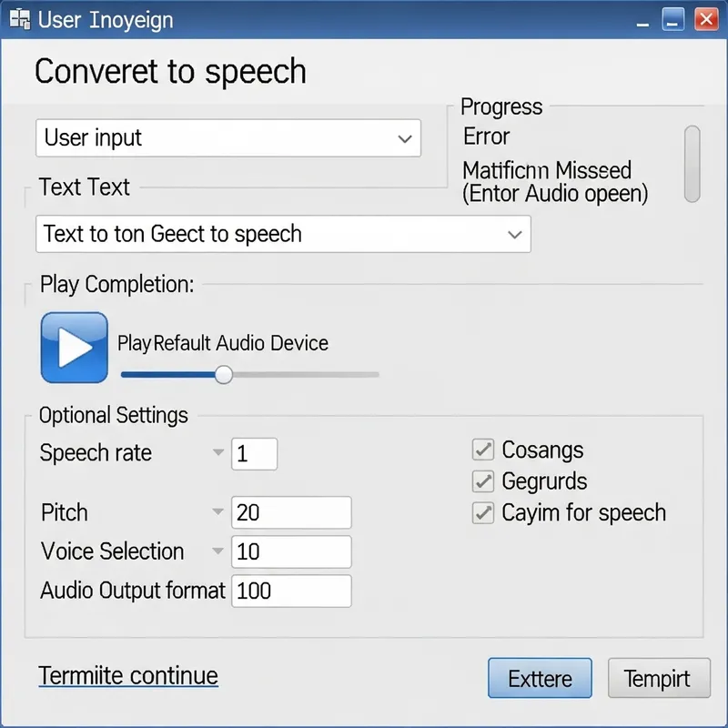Click the application icon in the title bar

click(18, 19)
